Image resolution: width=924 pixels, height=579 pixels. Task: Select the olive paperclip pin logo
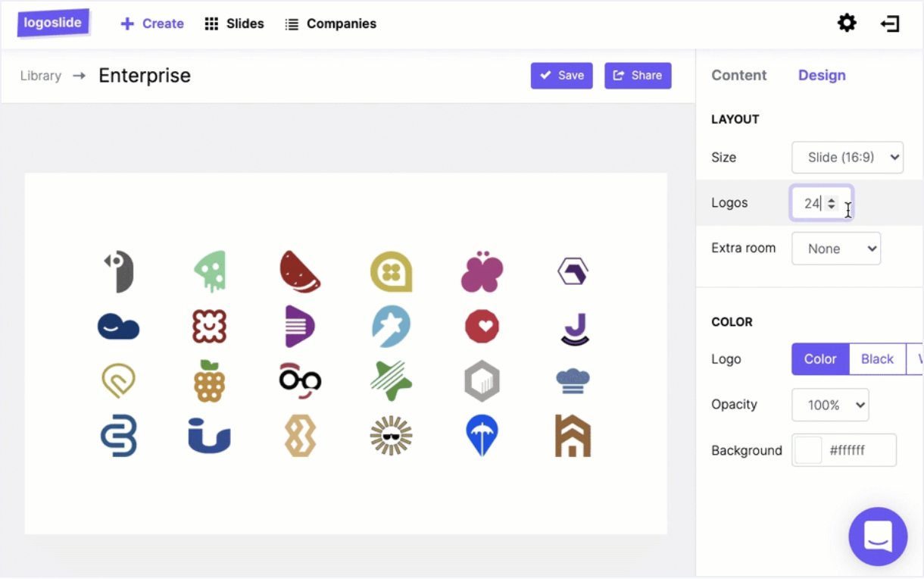(x=118, y=381)
